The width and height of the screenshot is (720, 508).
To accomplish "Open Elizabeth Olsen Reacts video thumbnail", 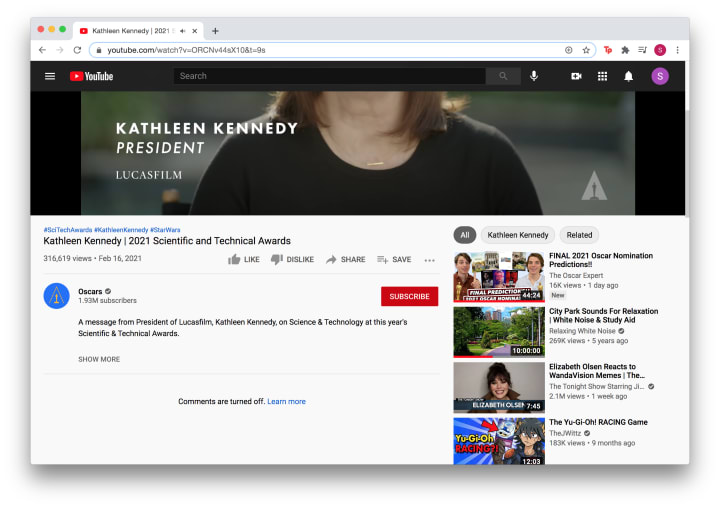I will pyautogui.click(x=499, y=388).
